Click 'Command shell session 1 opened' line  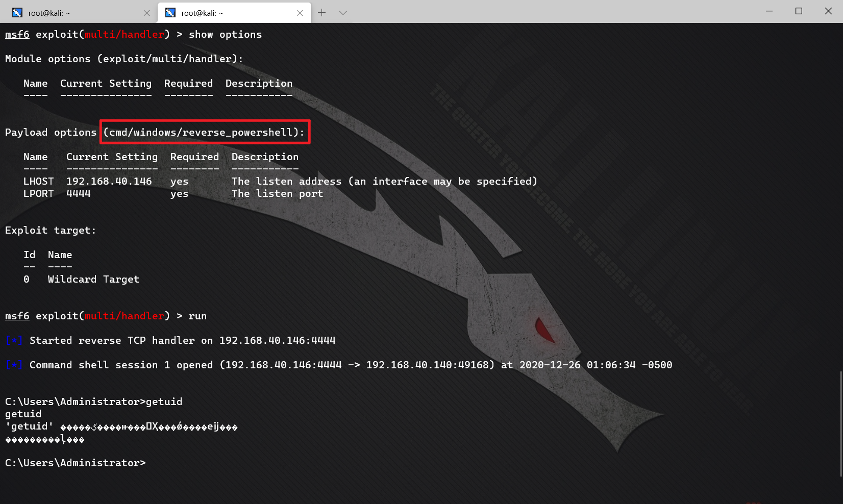[339, 365]
